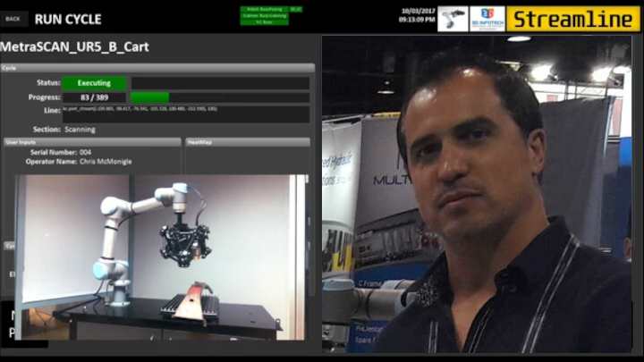Select the 83 / 389 progress counter
The width and height of the screenshot is (644, 362).
point(94,97)
